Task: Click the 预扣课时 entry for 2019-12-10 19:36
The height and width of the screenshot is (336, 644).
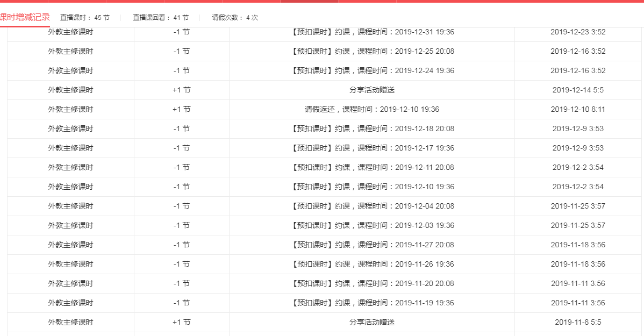Action: [372, 187]
